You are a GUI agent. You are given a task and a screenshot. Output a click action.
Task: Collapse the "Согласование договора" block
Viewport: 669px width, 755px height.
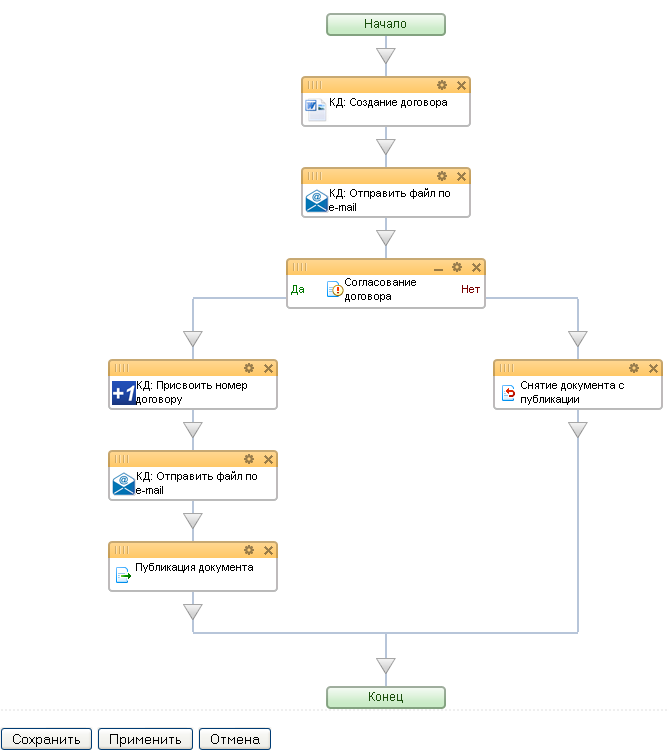(438, 268)
